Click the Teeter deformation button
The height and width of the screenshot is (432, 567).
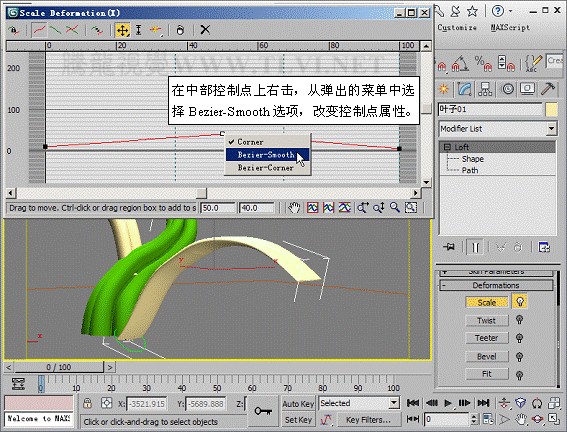(x=487, y=338)
